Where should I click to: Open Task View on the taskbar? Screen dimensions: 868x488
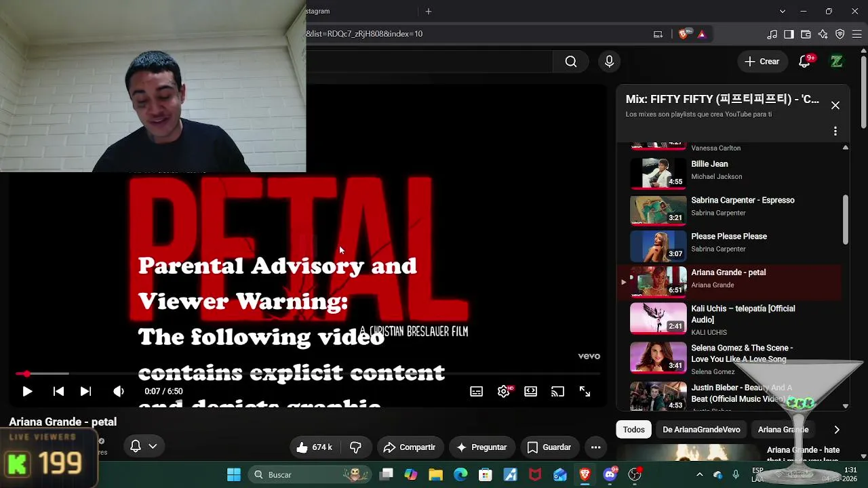pos(387,474)
